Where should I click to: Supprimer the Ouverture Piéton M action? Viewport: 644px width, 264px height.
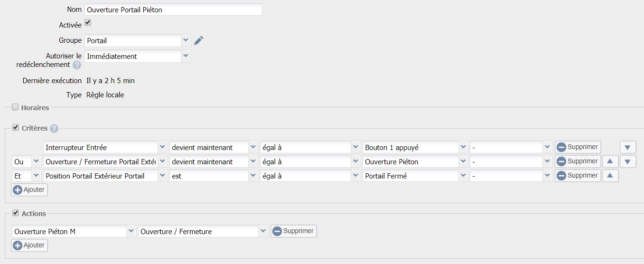[293, 231]
